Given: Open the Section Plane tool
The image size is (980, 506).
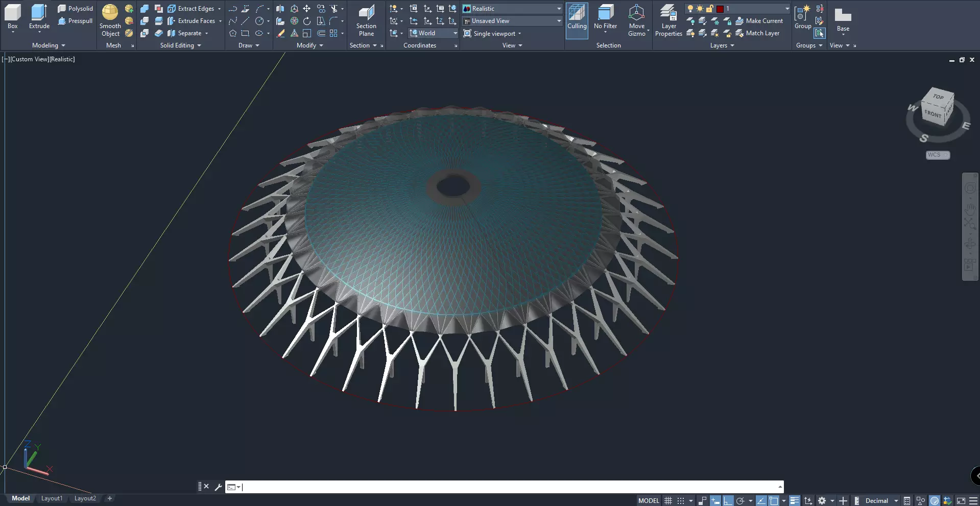Looking at the screenshot, I should coord(366,20).
